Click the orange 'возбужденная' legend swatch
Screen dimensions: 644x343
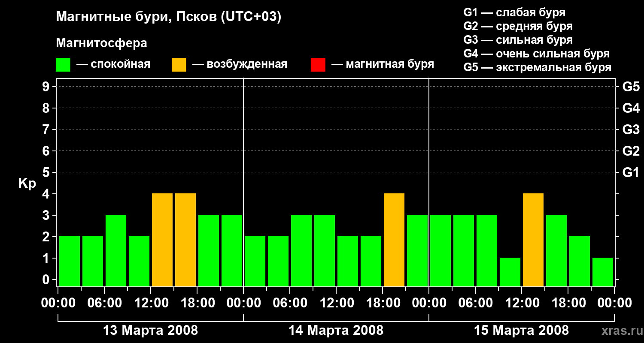[x=179, y=65]
